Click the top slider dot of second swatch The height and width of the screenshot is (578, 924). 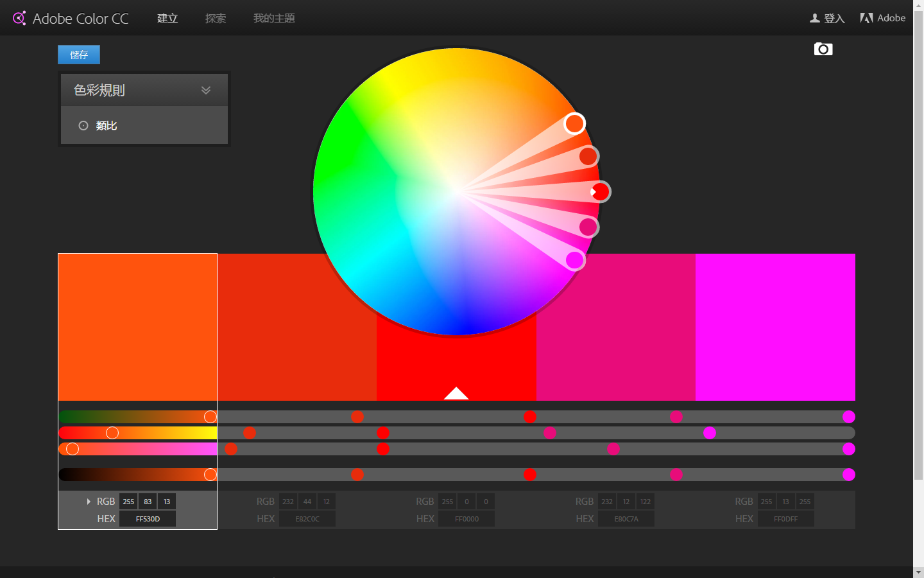click(x=357, y=417)
